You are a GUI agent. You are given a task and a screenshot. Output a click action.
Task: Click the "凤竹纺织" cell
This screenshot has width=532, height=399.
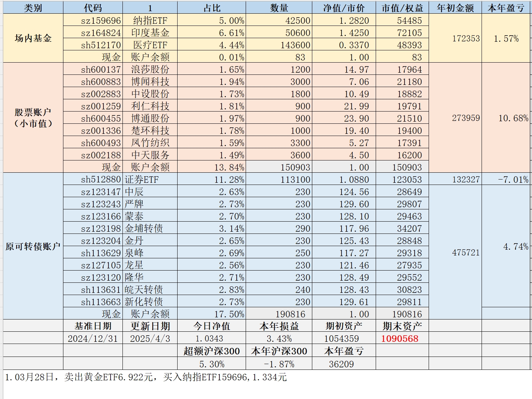150,143
